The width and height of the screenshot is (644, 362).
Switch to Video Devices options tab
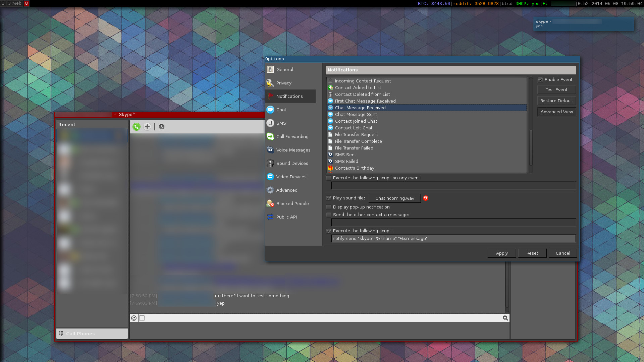click(291, 177)
